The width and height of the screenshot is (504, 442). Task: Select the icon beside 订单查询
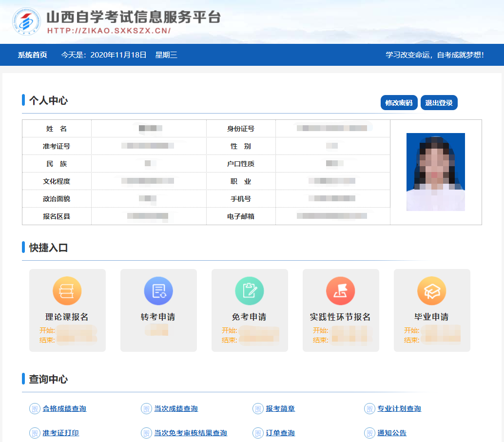(x=257, y=433)
